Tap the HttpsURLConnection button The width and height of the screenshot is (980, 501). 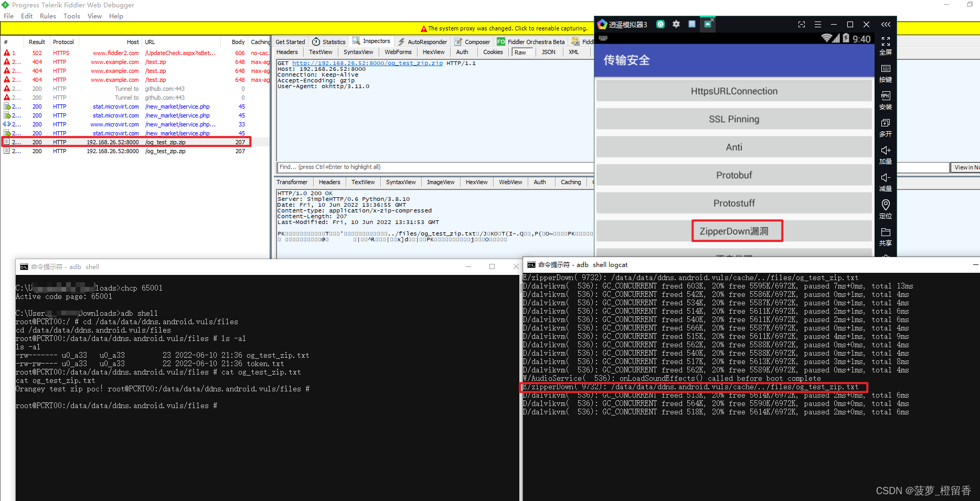pos(734,91)
